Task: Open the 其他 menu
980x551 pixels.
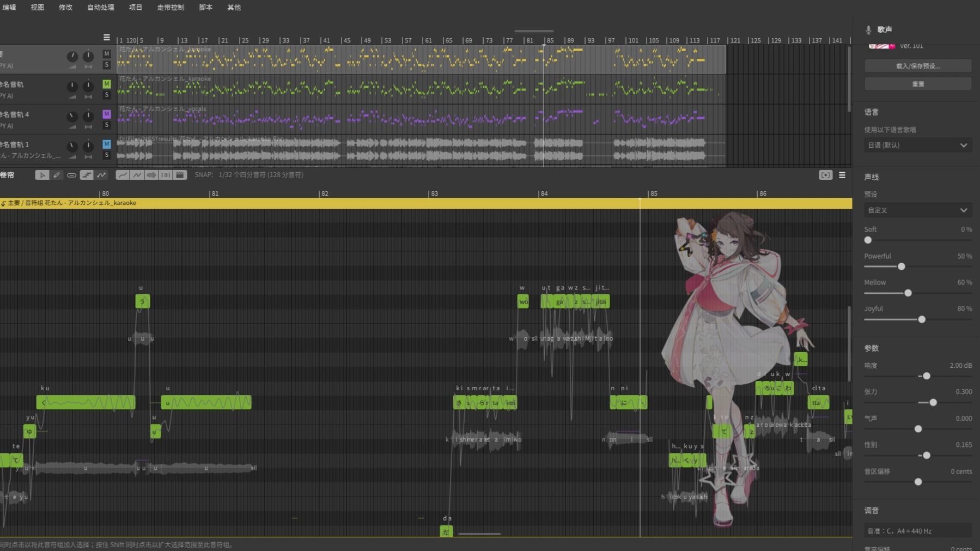Action: point(234,8)
